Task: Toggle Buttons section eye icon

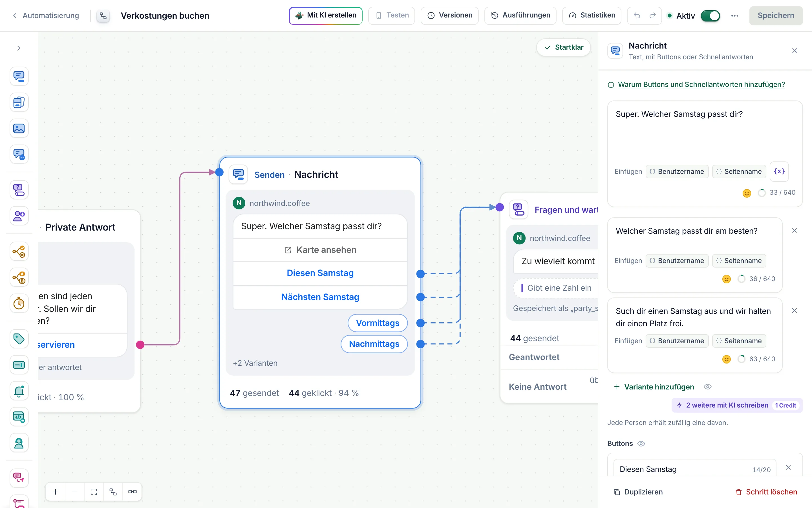Action: click(641, 443)
